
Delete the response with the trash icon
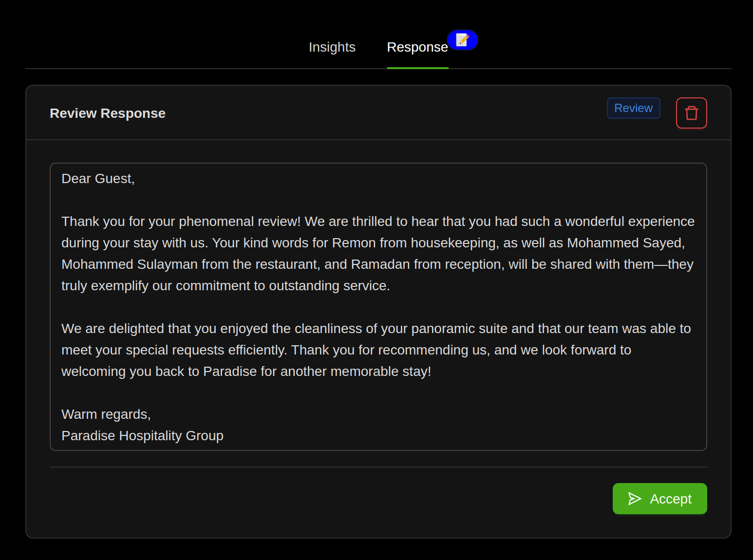pyautogui.click(x=691, y=113)
